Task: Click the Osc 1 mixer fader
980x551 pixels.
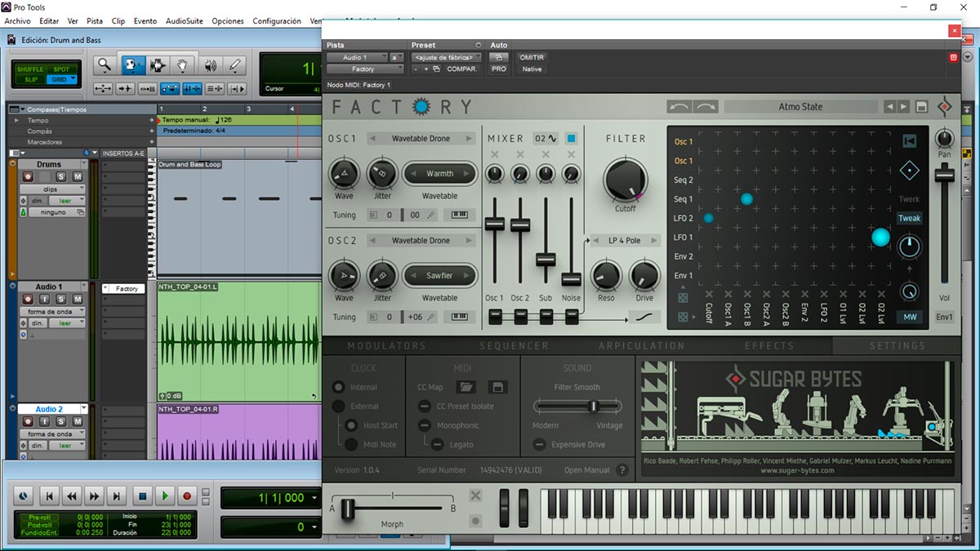Action: 495,224
